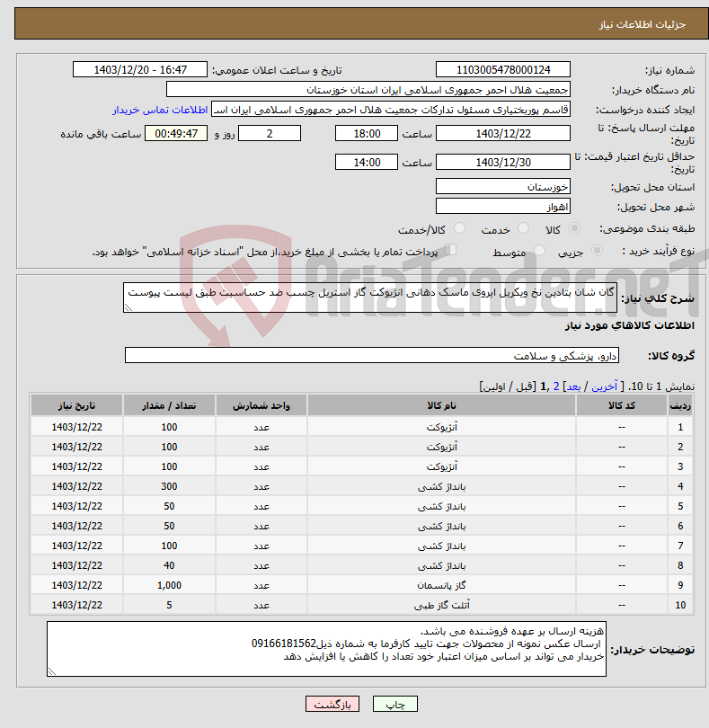Click the buyer organization name field
The height and width of the screenshot is (728, 709).
click(x=368, y=90)
